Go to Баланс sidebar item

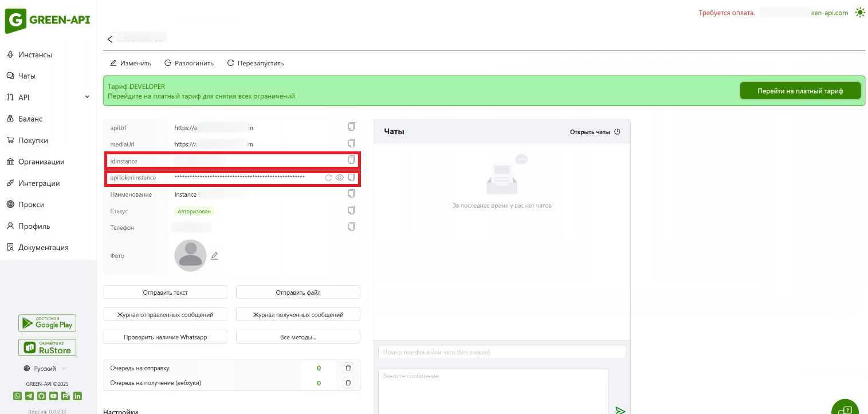[x=30, y=119]
